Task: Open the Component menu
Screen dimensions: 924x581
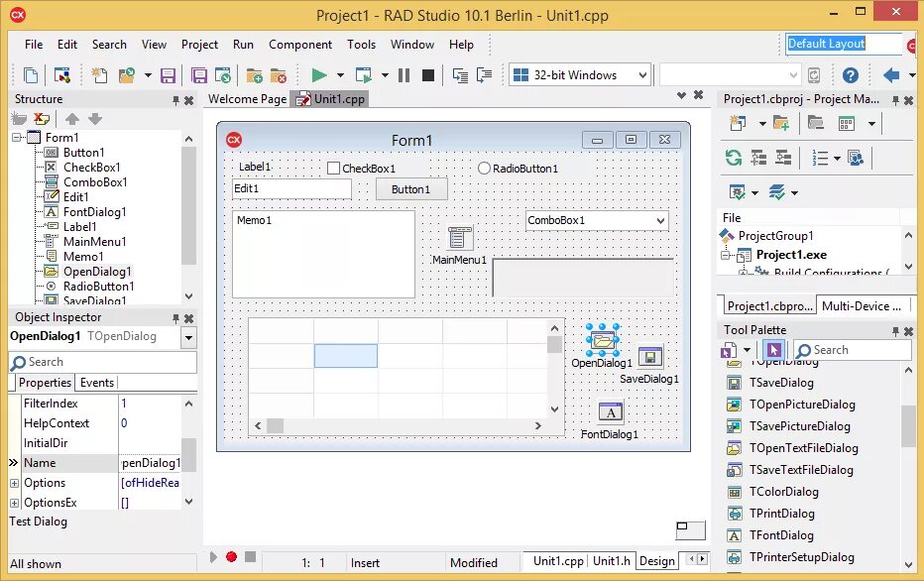Action: point(300,45)
